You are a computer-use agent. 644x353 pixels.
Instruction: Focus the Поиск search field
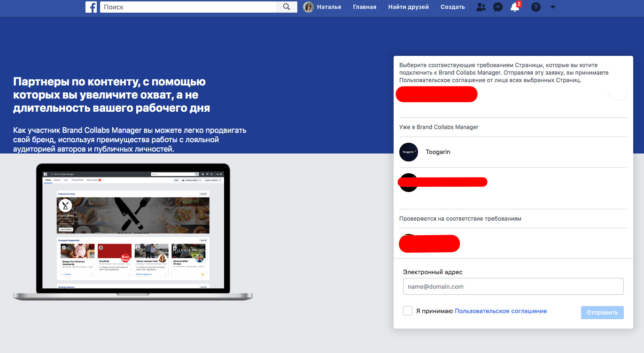coord(188,7)
